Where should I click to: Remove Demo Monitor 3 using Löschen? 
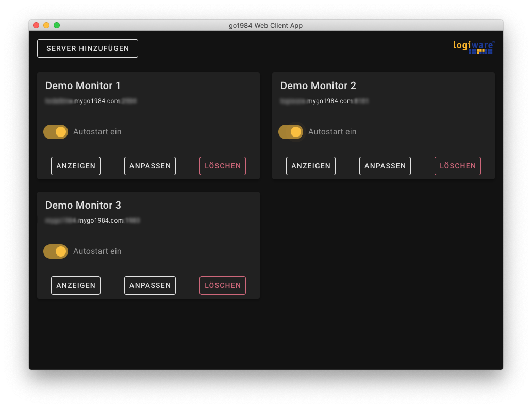223,285
